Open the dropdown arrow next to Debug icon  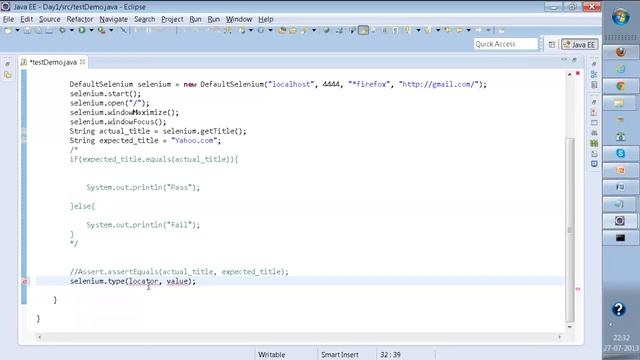(71, 30)
